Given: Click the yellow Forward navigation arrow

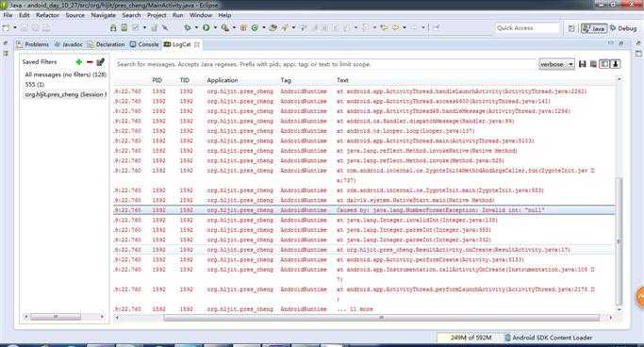Looking at the screenshot, I should (x=395, y=27).
